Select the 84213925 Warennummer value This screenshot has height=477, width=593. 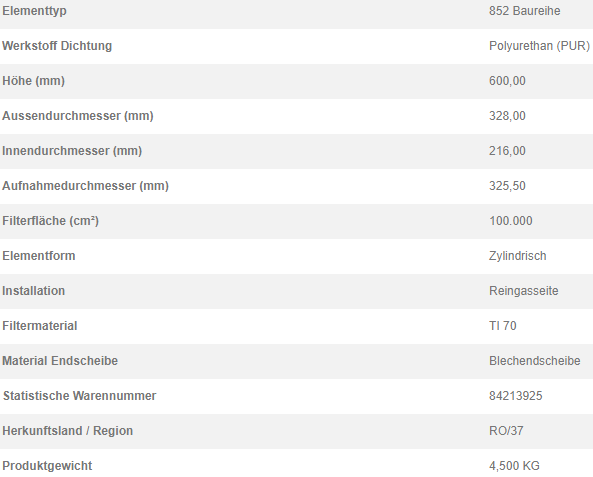pyautogui.click(x=516, y=396)
